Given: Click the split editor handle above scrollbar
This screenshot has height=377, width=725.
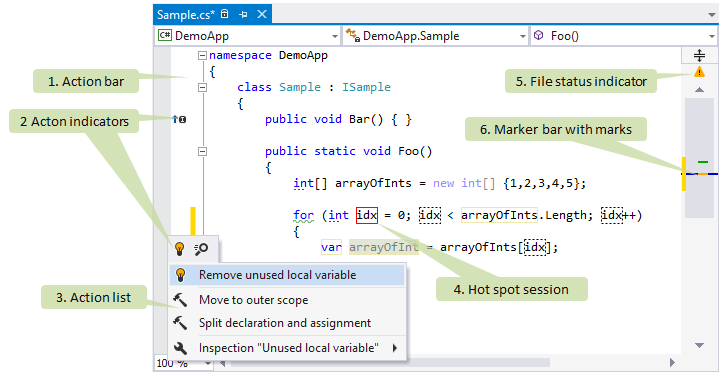Looking at the screenshot, I should 700,56.
